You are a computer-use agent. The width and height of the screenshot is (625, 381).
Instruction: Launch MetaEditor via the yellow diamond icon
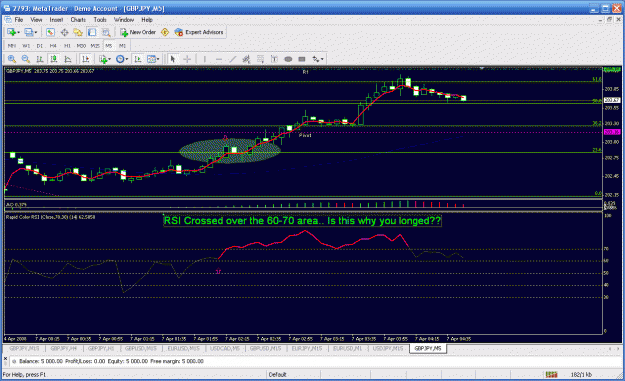[x=165, y=32]
